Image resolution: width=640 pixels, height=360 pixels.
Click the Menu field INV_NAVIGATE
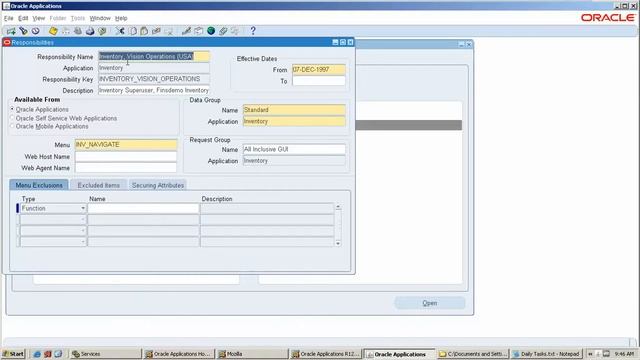coord(126,144)
